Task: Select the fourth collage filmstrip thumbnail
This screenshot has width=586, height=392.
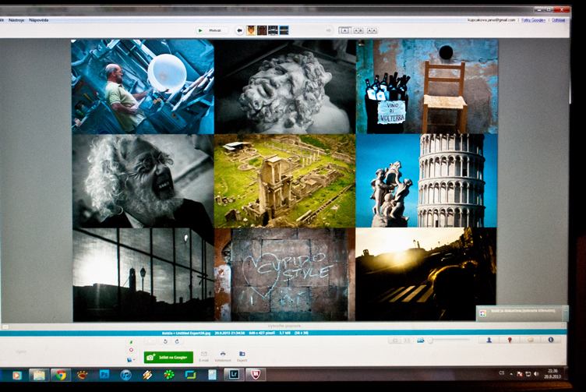Action: pos(284,30)
